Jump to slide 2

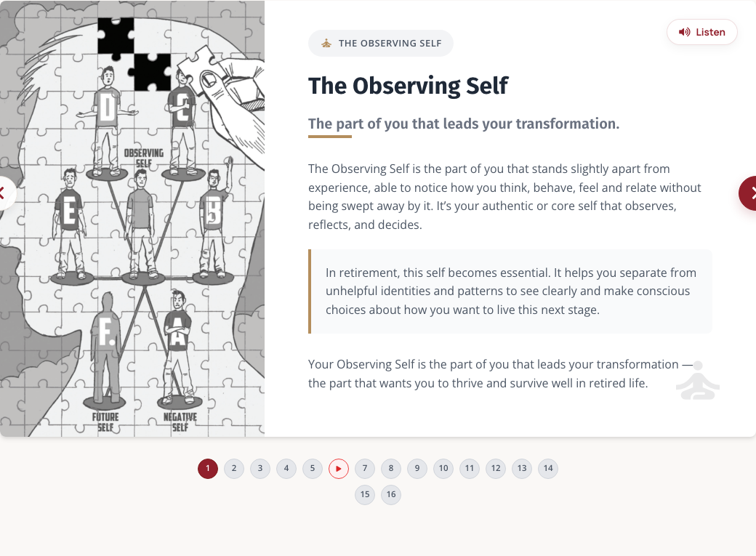(234, 468)
